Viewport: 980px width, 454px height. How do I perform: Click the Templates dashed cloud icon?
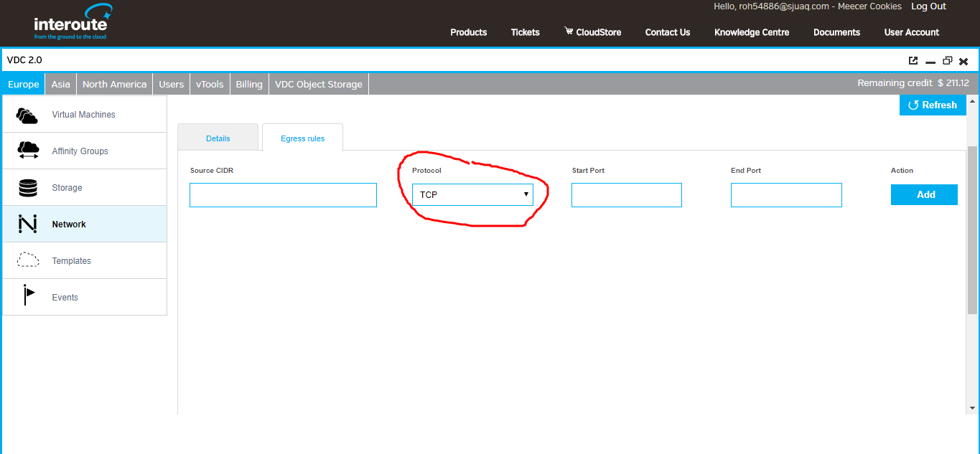pos(28,260)
